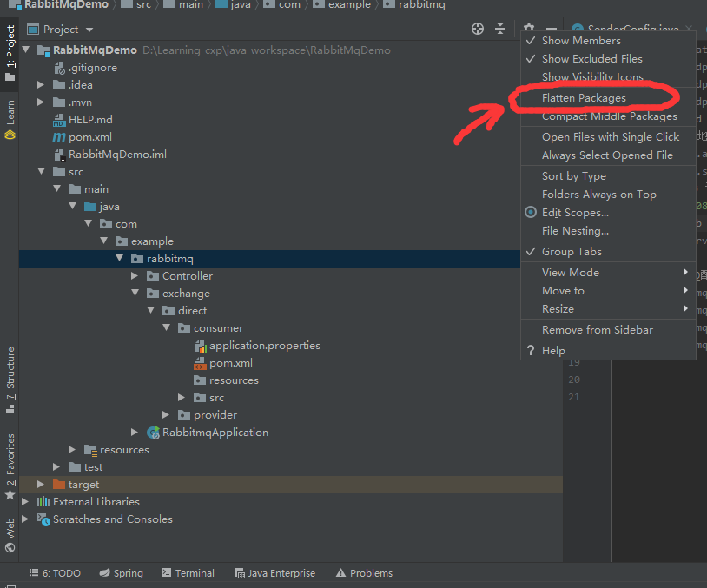
Task: Select the consumer resources folder row
Action: coord(291,380)
